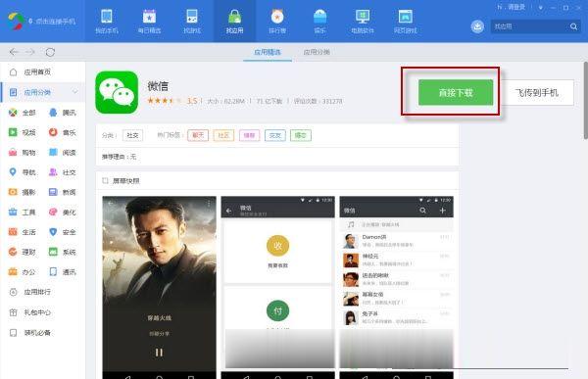588x379 pixels.
Task: Select the 找应用 shopping bag icon
Action: pyautogui.click(x=235, y=17)
